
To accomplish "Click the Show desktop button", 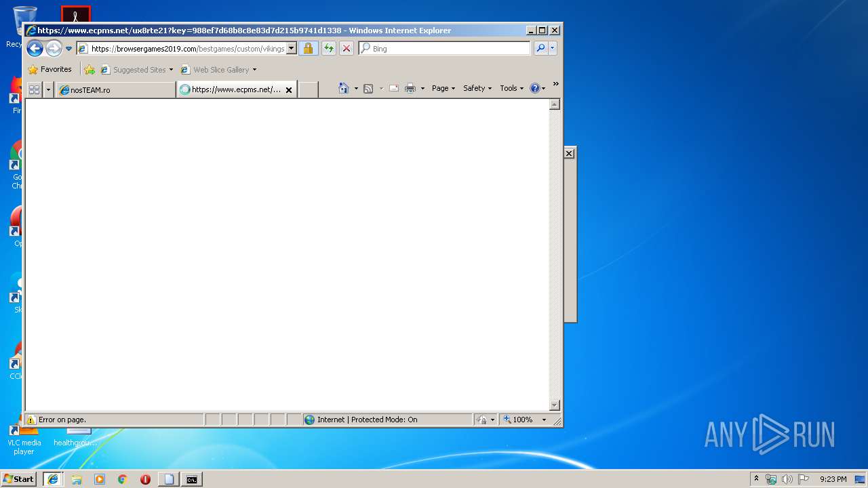I will coord(860,479).
